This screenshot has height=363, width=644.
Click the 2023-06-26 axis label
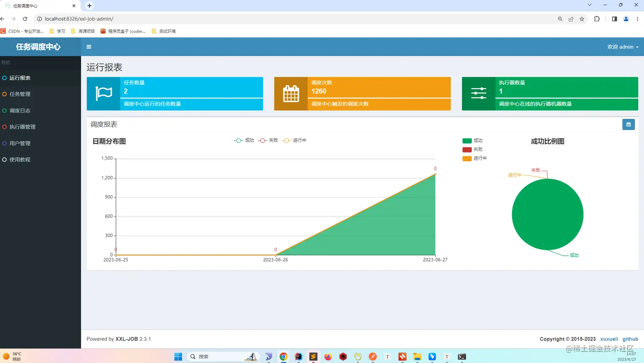276,259
